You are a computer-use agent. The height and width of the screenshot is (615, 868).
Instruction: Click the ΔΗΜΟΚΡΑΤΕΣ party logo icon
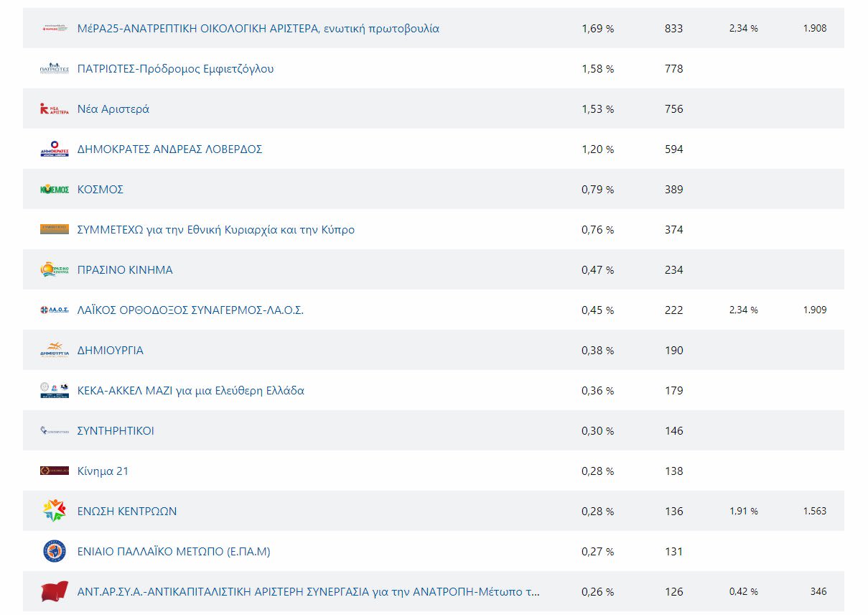[55, 149]
